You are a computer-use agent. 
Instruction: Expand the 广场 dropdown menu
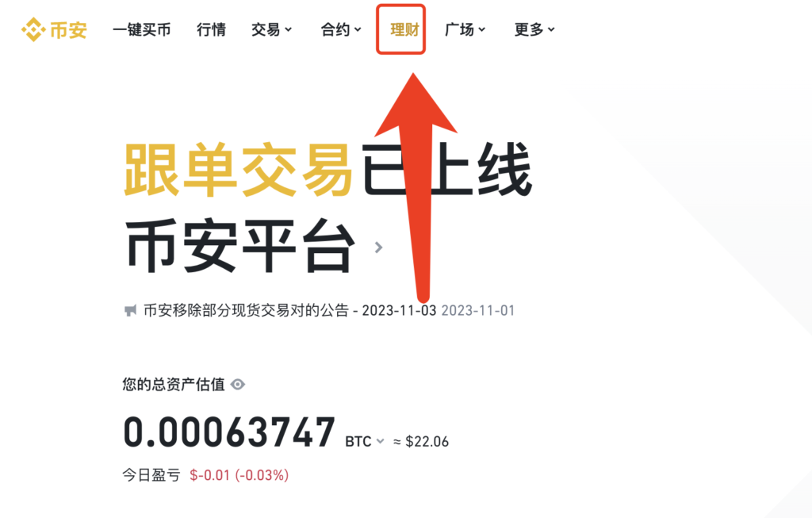click(x=465, y=29)
